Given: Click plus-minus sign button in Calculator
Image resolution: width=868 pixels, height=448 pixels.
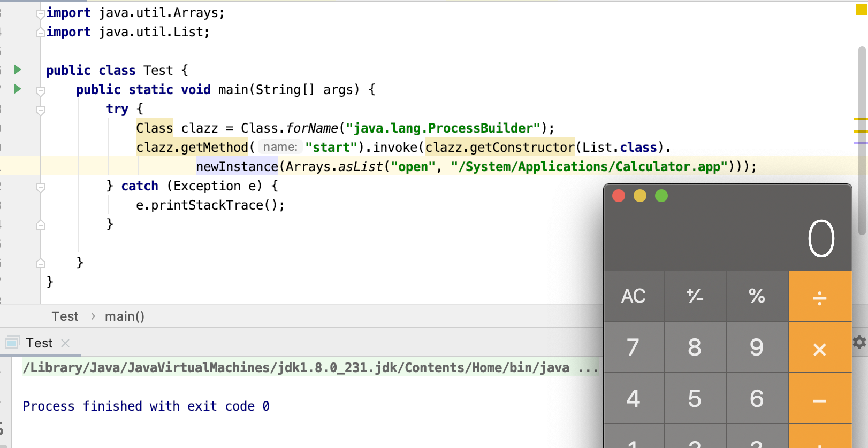Looking at the screenshot, I should tap(695, 296).
